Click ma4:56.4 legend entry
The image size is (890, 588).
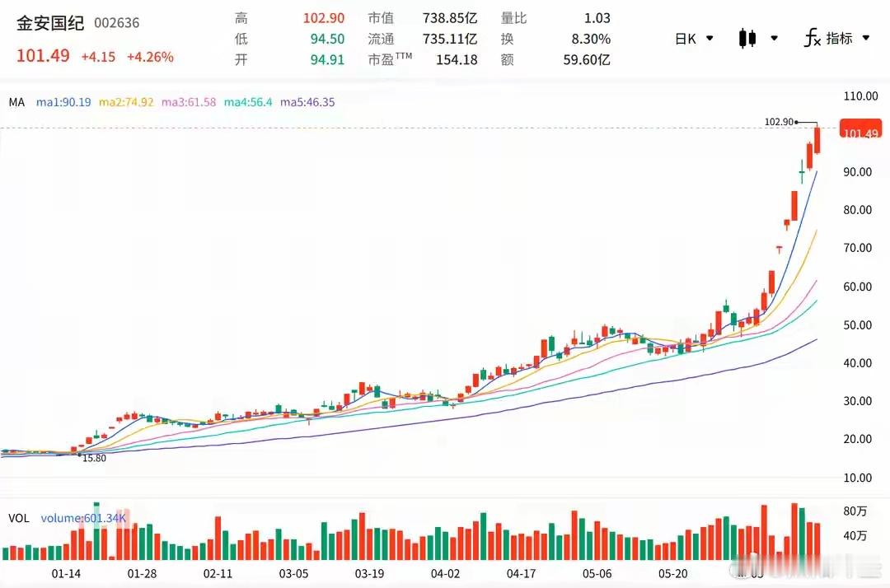tap(248, 102)
